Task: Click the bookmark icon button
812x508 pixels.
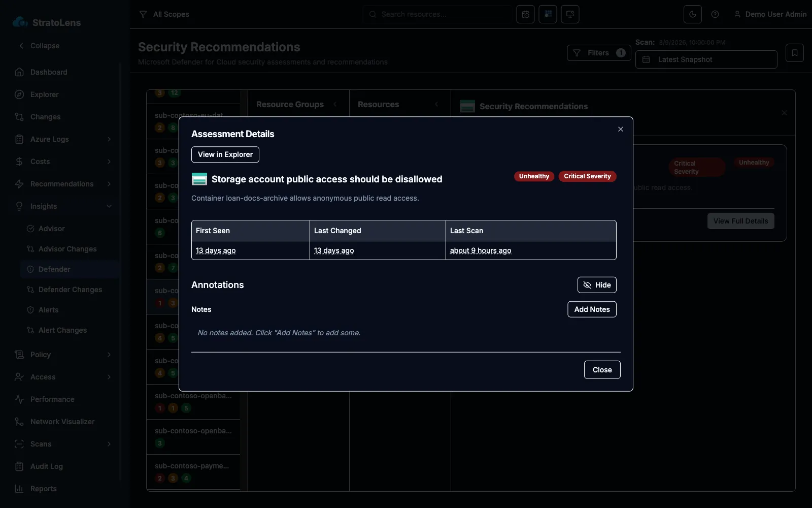Action: tap(795, 53)
